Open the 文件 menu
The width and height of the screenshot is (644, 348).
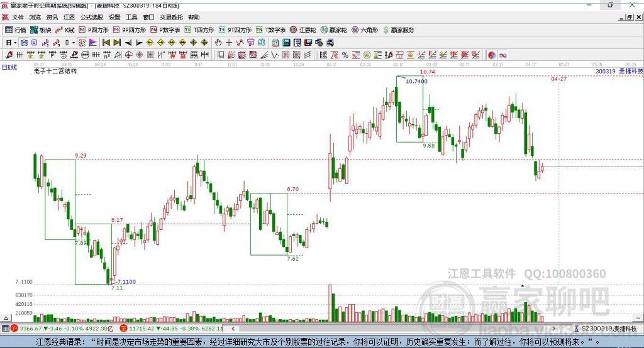click(x=18, y=17)
